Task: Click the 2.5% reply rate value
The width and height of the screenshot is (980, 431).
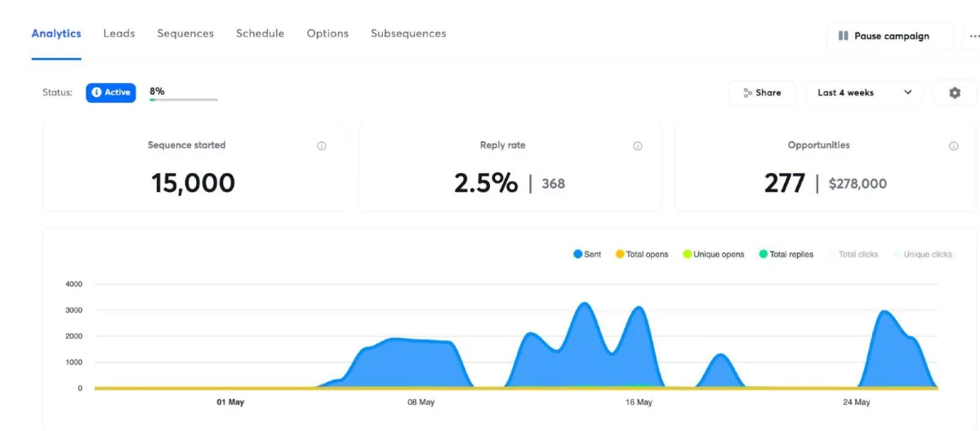Action: (x=486, y=183)
